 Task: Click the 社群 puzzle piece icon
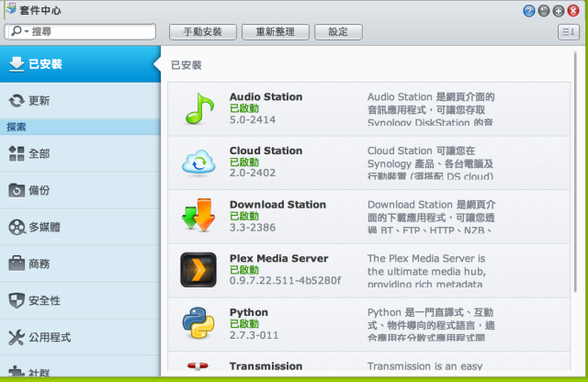coord(17,371)
